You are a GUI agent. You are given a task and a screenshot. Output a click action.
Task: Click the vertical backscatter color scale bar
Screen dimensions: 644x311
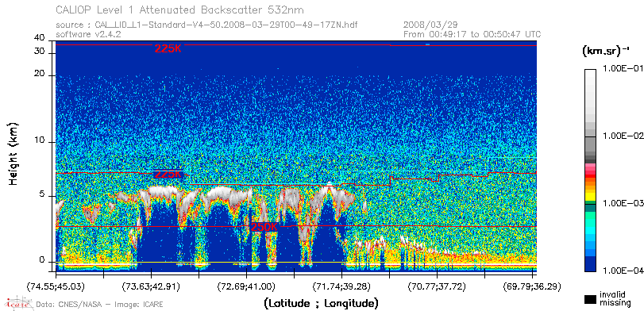[x=590, y=171]
